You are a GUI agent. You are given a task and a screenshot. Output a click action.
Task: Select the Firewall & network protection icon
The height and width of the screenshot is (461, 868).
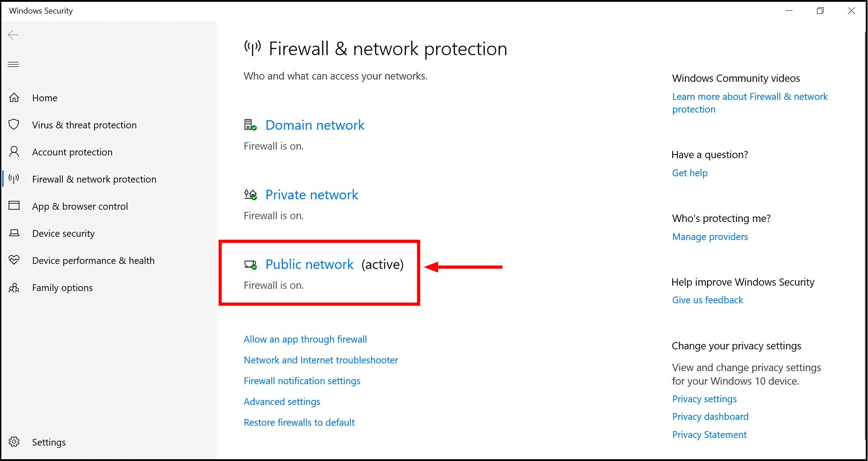coord(14,179)
